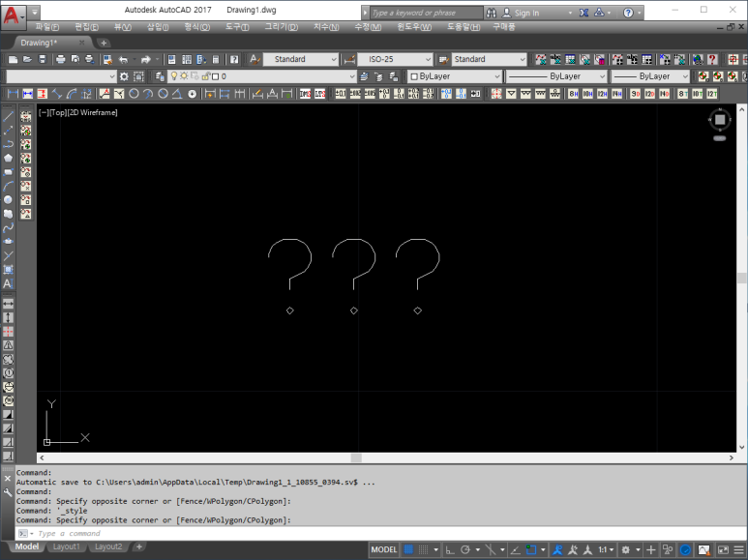Toggle annotation object visibility
The height and width of the screenshot is (560, 748).
click(x=556, y=550)
